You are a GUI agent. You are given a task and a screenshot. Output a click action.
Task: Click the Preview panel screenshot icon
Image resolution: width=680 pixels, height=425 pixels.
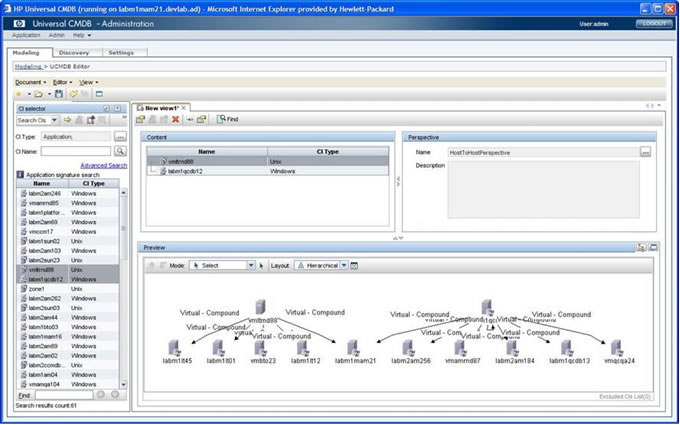[641, 247]
